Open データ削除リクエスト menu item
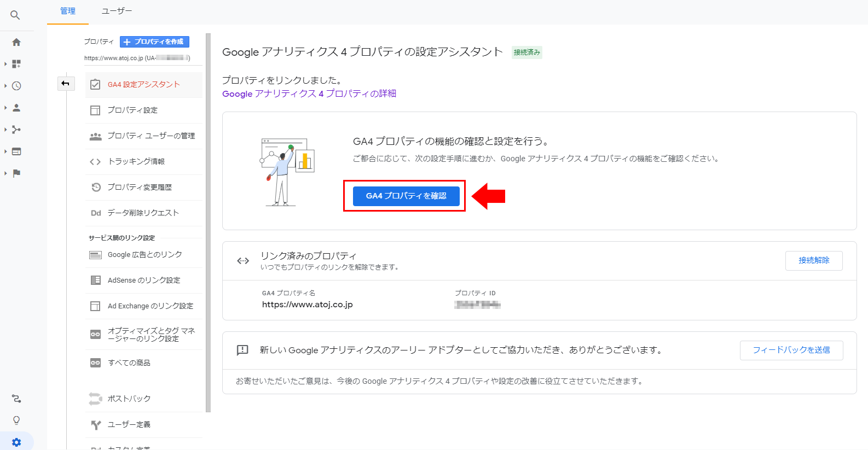Screen dimensions: 868x450 pos(144,213)
